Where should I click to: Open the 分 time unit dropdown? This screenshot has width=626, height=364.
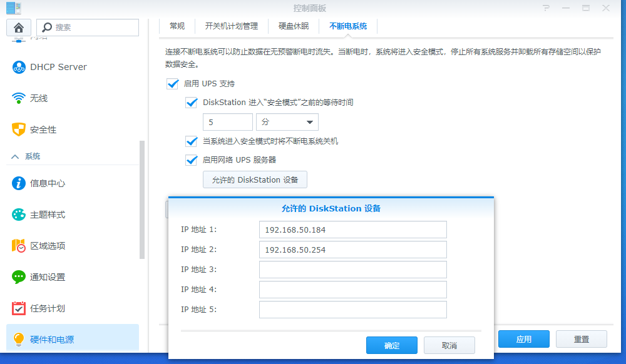click(287, 123)
